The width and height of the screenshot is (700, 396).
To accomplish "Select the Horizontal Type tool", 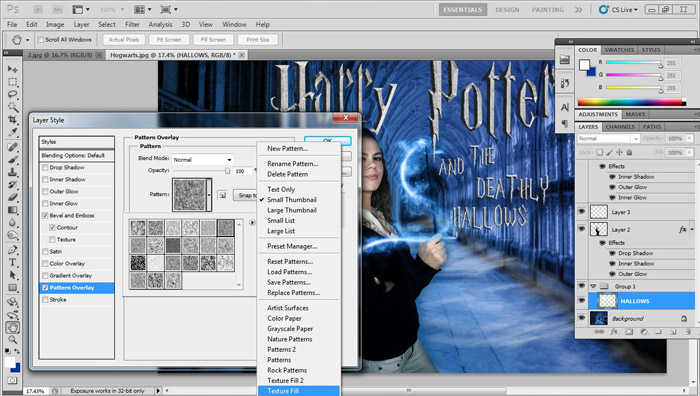I will pyautogui.click(x=12, y=262).
